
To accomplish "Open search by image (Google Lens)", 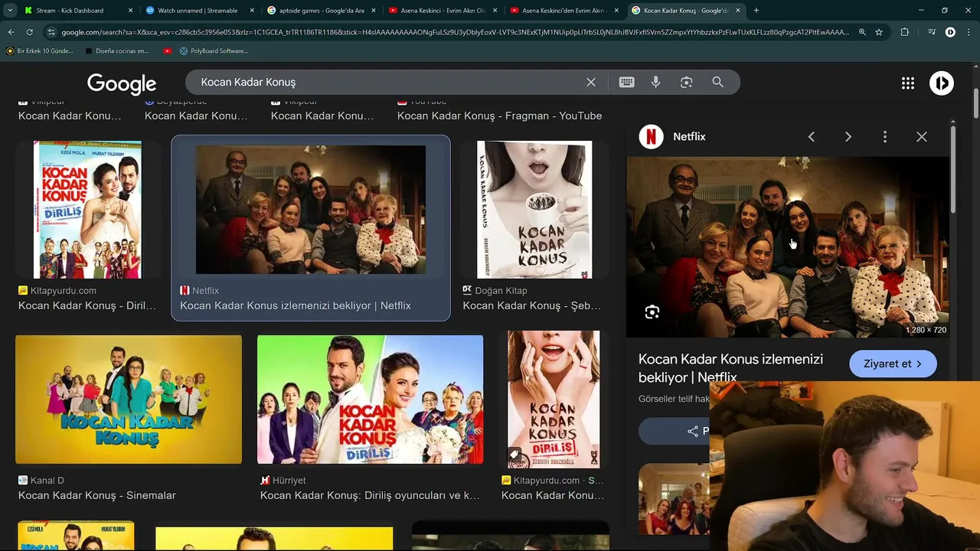I will point(687,82).
